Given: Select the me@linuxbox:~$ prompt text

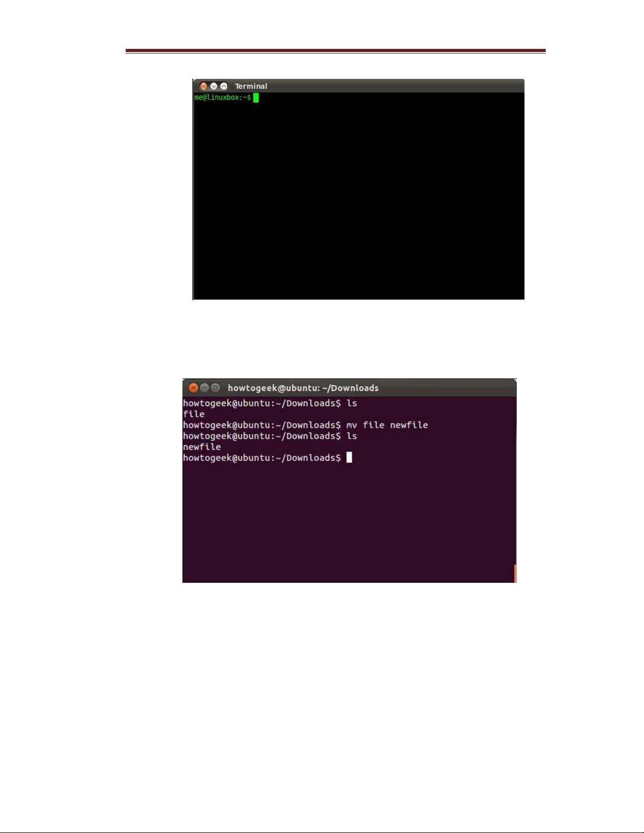Looking at the screenshot, I should (x=222, y=98).
